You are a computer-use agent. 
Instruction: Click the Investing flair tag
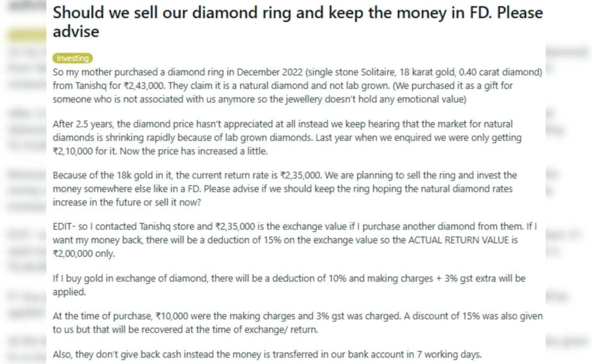click(x=73, y=58)
